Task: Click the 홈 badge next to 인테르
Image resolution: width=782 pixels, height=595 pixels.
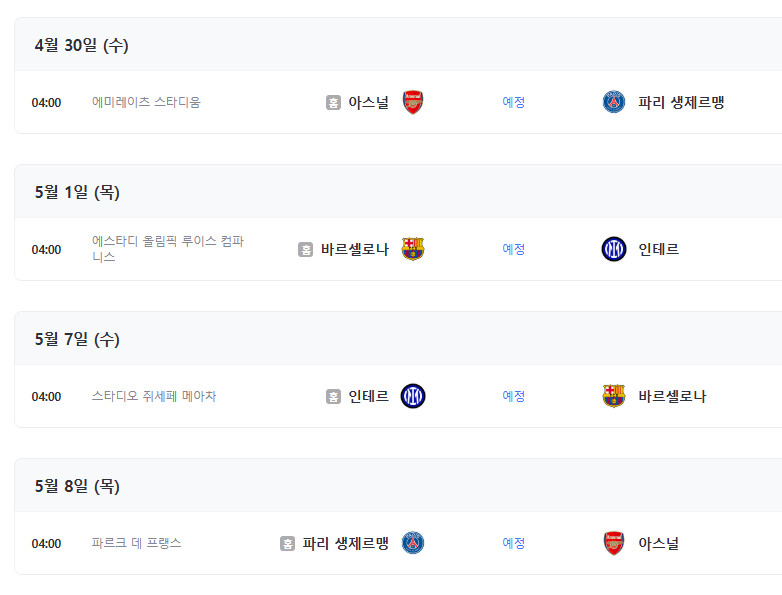Action: (333, 397)
